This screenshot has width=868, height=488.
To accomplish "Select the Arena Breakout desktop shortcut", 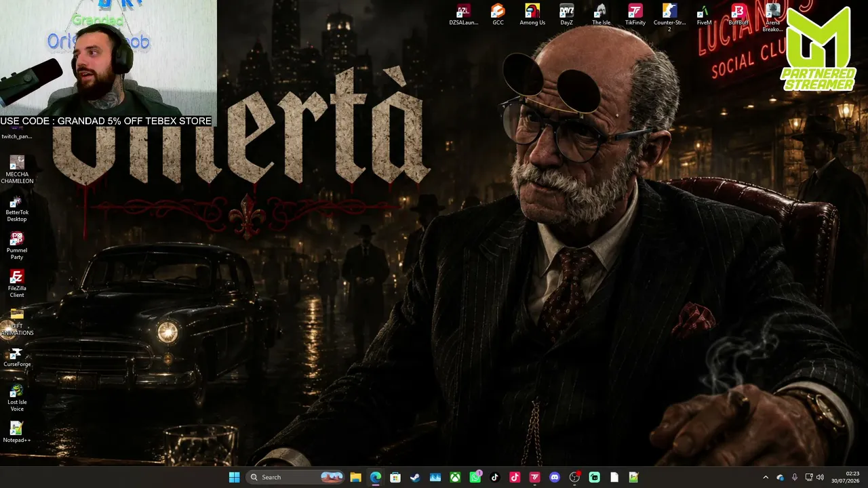I will (x=773, y=18).
